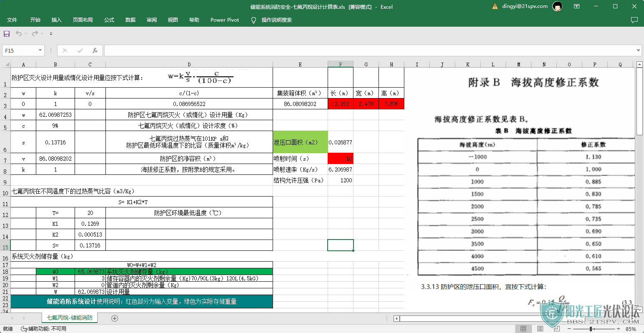Switch to Normal view icon
The height and width of the screenshot is (333, 644).
(523, 329)
